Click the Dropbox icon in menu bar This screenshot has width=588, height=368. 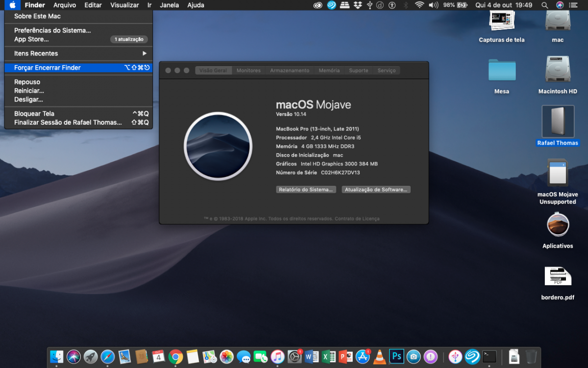(x=358, y=5)
